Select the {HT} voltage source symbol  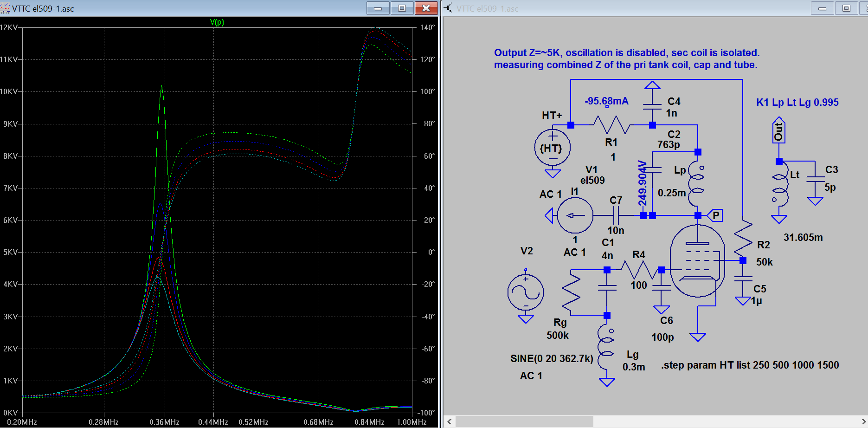point(552,149)
